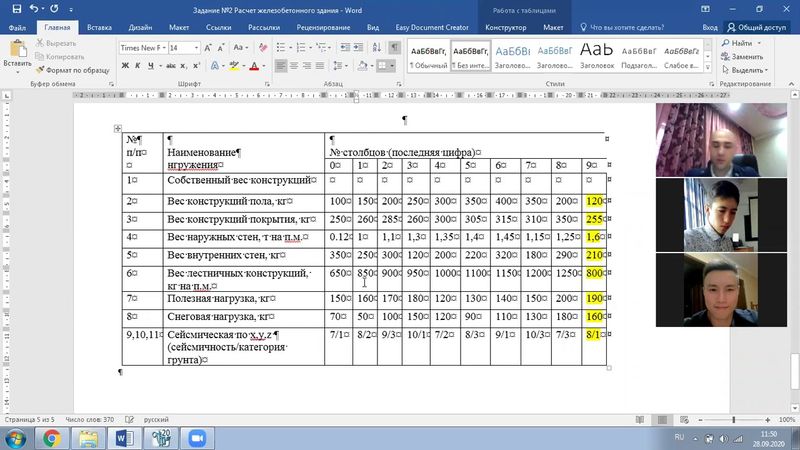
Task: Click the increase font size icon
Action: pyautogui.click(x=209, y=47)
